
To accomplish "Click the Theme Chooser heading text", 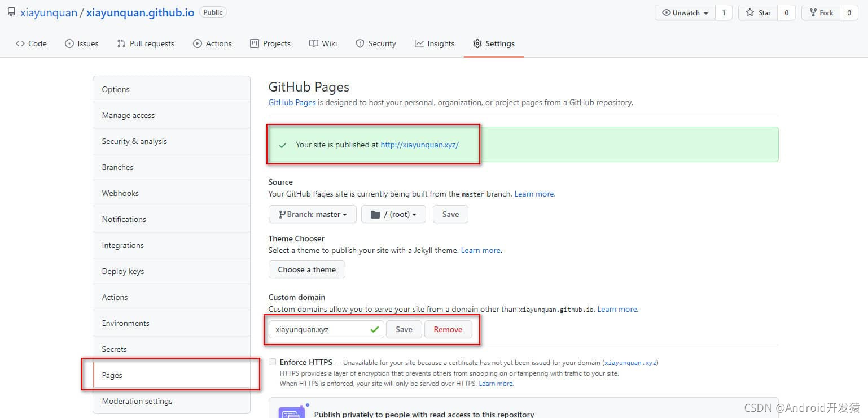I will point(296,238).
